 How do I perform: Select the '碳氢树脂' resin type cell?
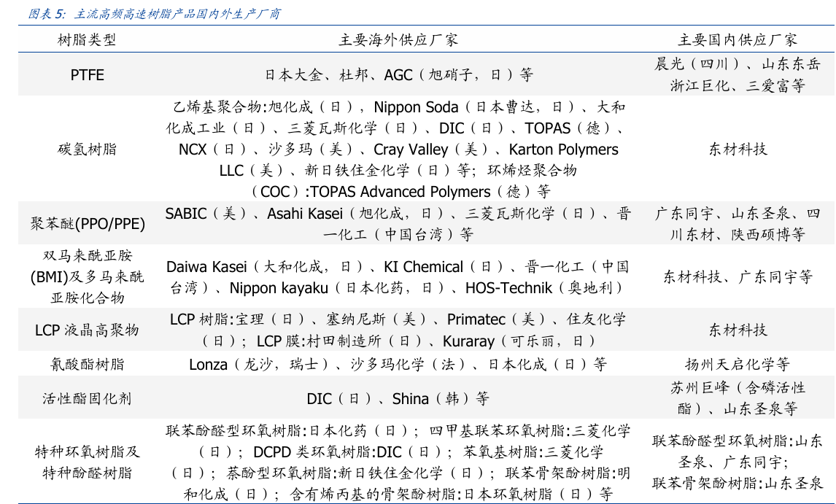[x=87, y=149]
